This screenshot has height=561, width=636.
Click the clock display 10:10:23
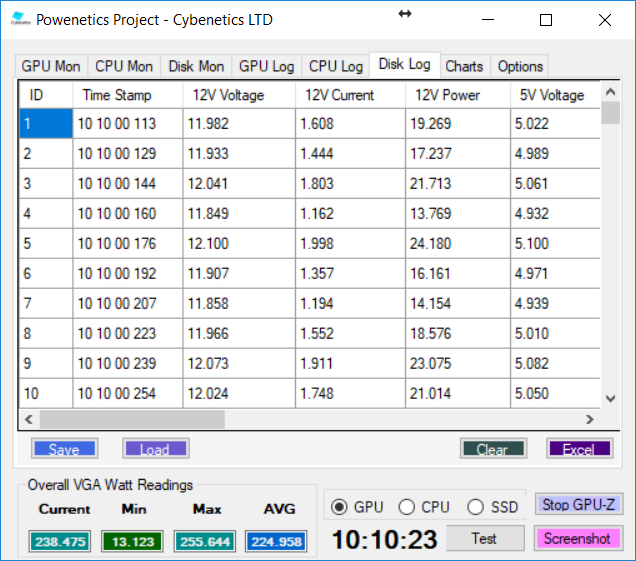tap(385, 540)
